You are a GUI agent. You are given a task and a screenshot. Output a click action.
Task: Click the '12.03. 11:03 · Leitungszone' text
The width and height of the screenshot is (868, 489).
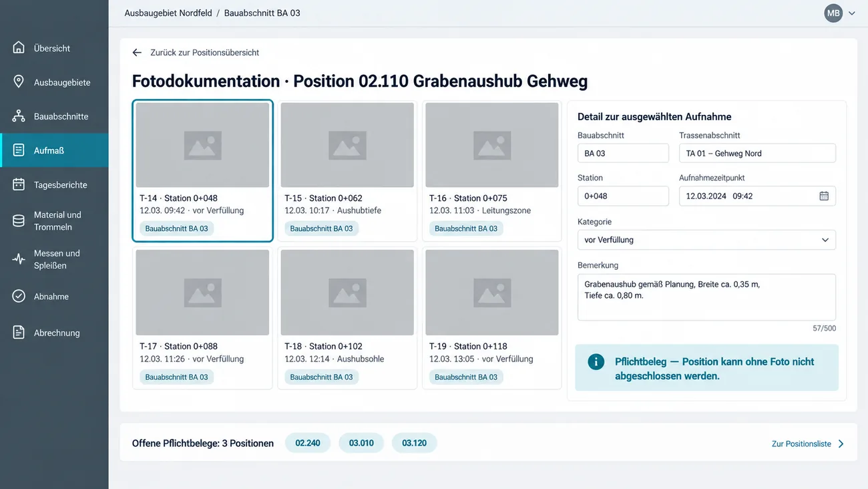click(x=480, y=210)
